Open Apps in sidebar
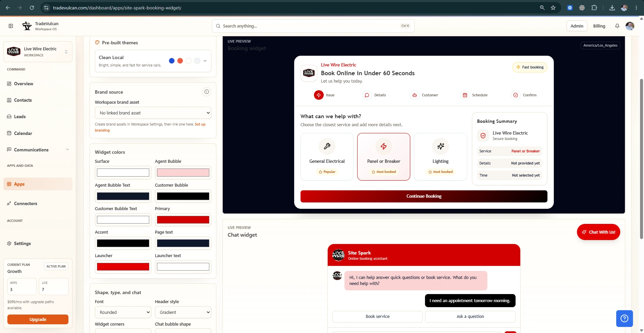This screenshot has width=644, height=333. 38,184
